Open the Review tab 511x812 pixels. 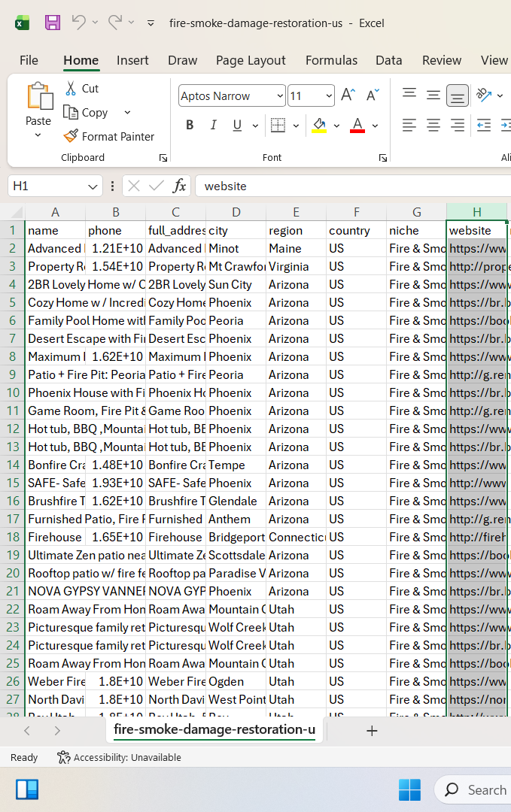pyautogui.click(x=442, y=60)
